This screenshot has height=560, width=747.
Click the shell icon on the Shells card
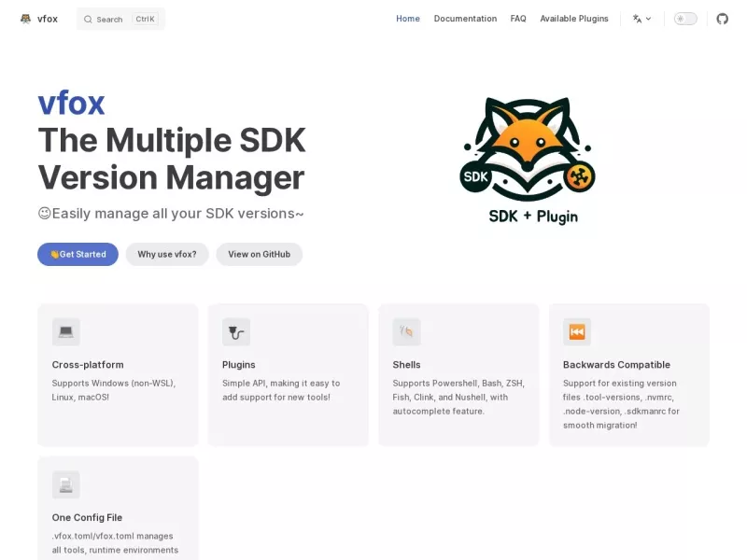point(406,332)
